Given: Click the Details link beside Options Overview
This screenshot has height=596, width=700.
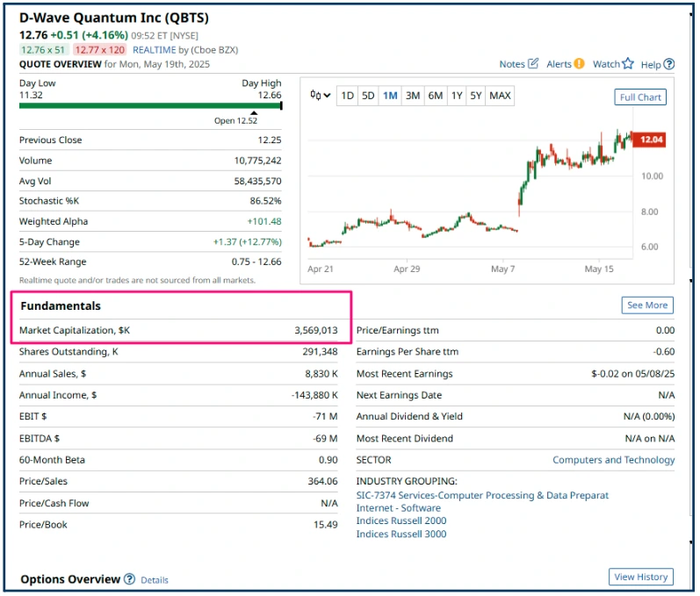Looking at the screenshot, I should coord(154,580).
